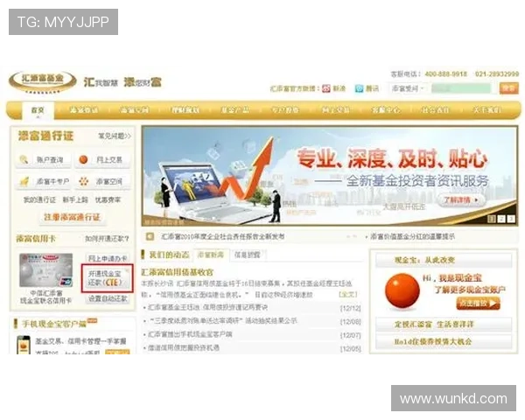The image size is (525, 420).
Task: Click the credit card thumbnail image
Action: [45, 270]
